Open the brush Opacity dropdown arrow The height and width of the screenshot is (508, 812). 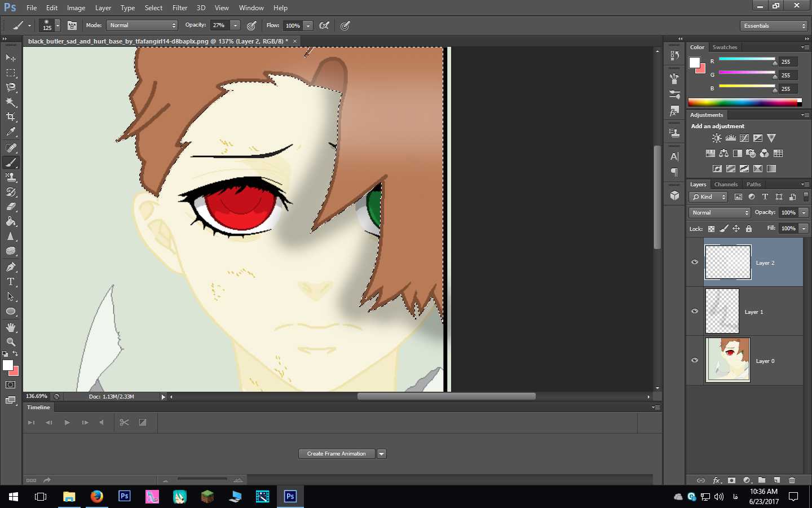pos(236,25)
